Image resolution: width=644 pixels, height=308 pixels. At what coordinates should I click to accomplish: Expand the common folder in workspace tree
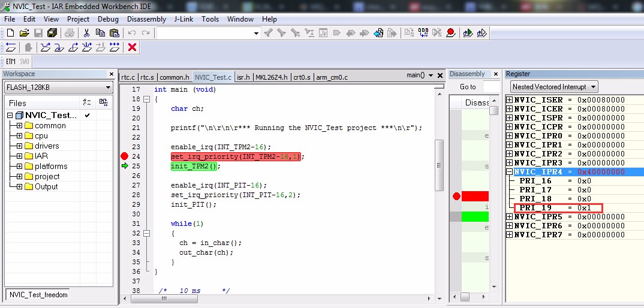click(x=19, y=126)
